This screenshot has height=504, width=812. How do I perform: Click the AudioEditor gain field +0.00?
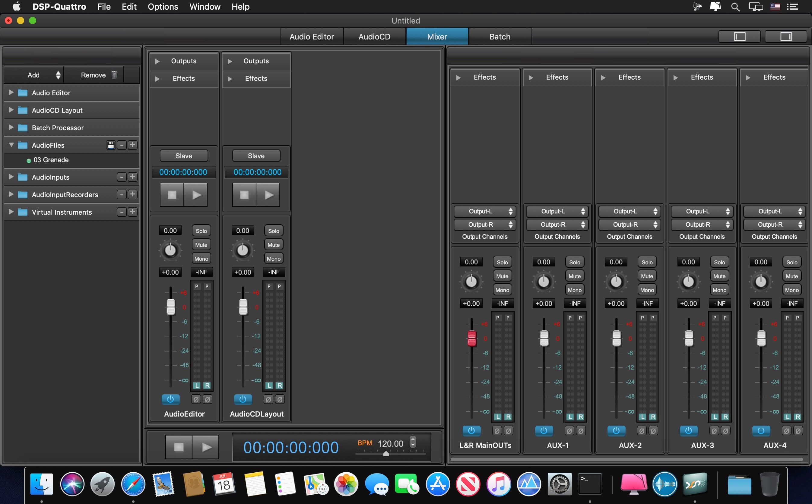point(170,272)
